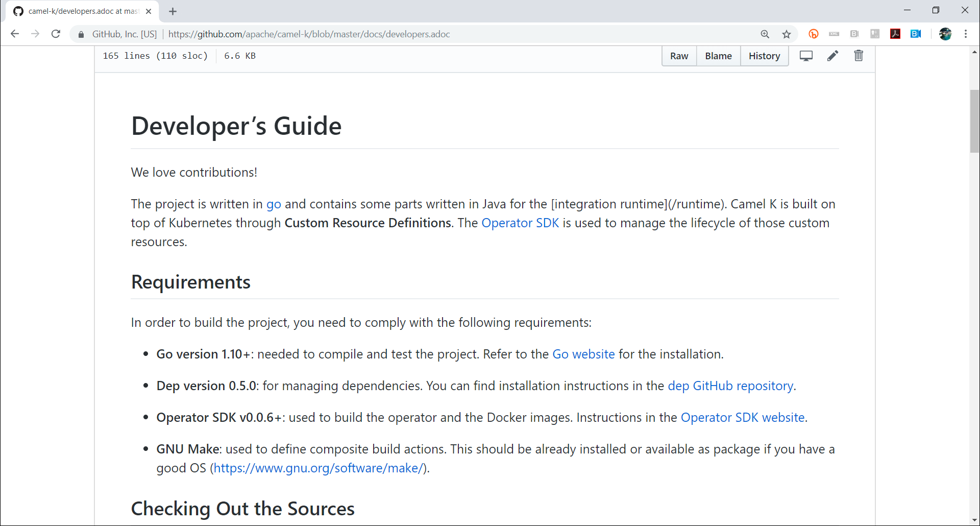Image resolution: width=980 pixels, height=526 pixels.
Task: Open the Chrome profile avatar
Action: (945, 34)
